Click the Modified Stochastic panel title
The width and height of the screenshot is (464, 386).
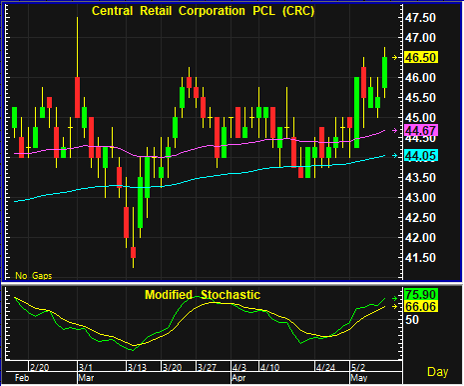[203, 295]
